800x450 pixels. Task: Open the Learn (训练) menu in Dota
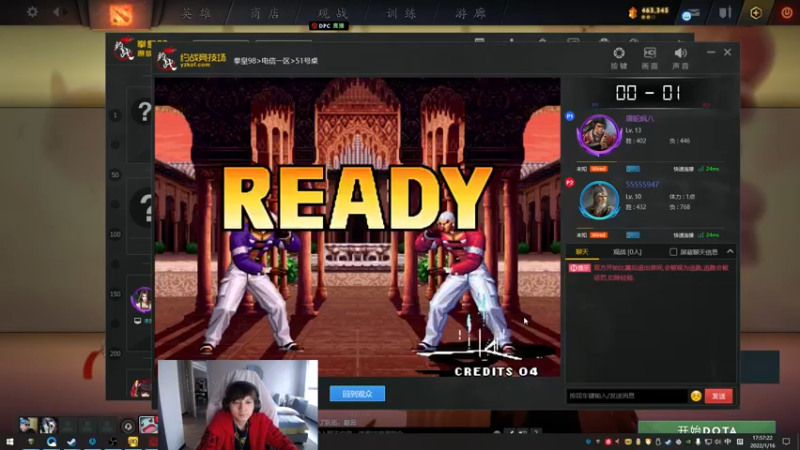coord(401,13)
